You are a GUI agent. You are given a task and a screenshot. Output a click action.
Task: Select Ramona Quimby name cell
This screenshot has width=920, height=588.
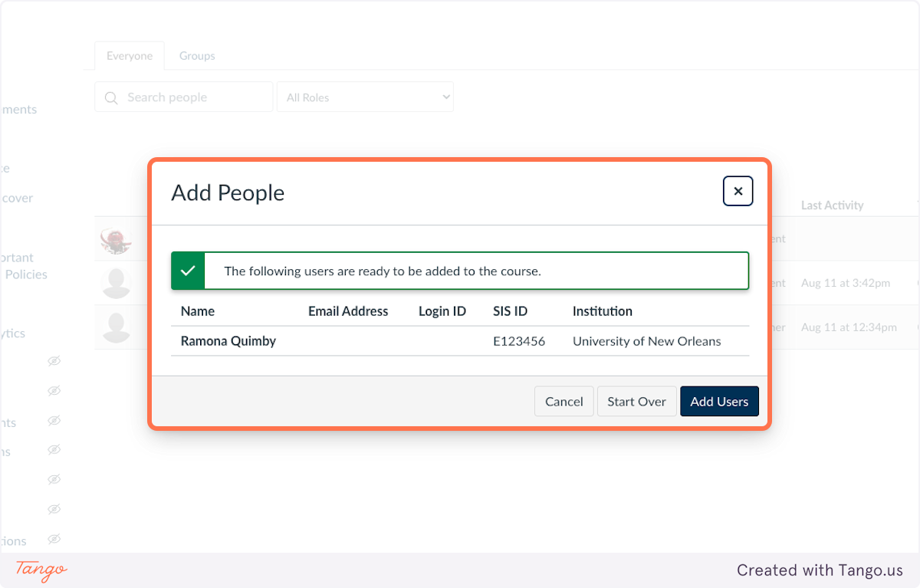click(228, 341)
